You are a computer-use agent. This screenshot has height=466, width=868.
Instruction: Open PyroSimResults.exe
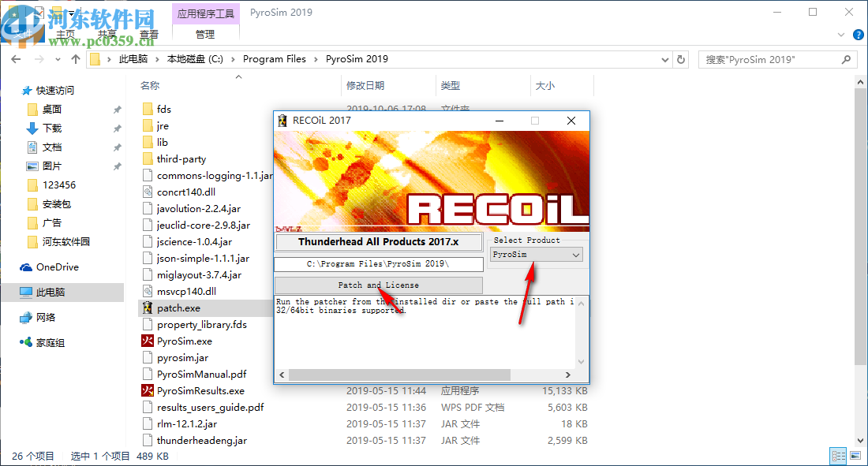click(199, 390)
